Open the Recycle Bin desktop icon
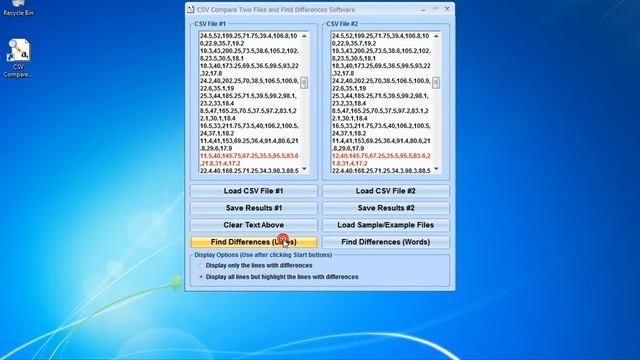This screenshot has height=360, width=640. click(18, 8)
